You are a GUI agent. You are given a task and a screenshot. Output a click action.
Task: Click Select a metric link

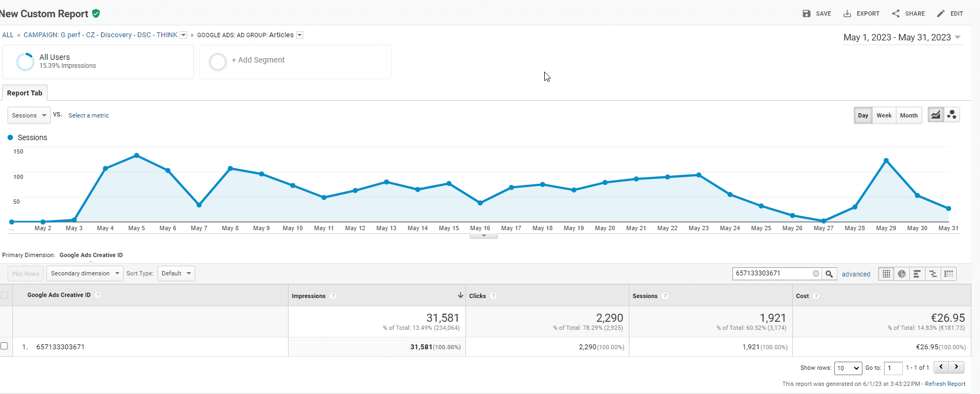88,115
